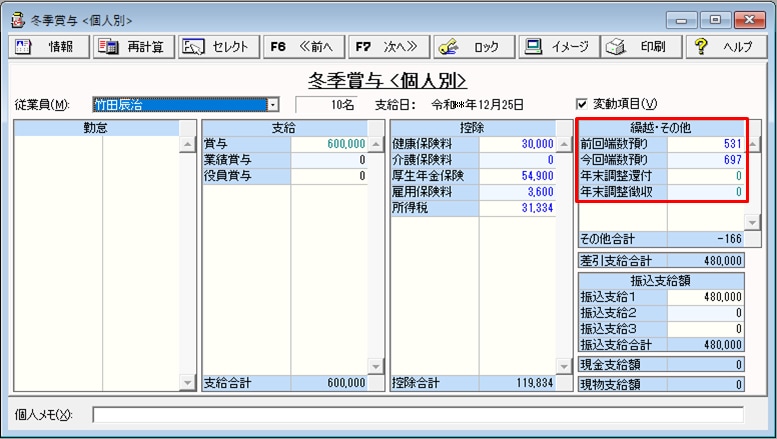This screenshot has width=777, height=439.
Task: Open the セレクト select tool
Action: click(194, 47)
